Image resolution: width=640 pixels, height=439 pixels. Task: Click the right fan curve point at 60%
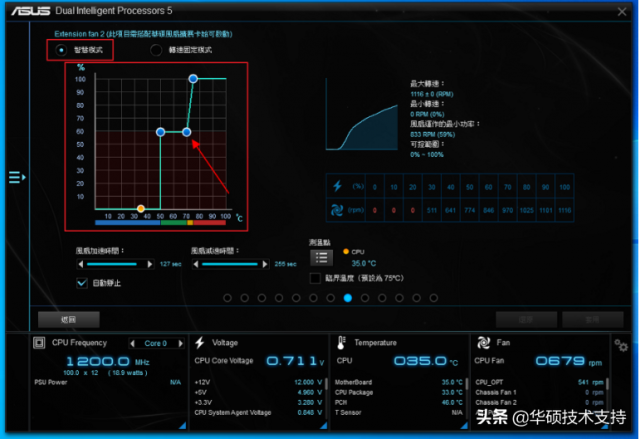[187, 132]
